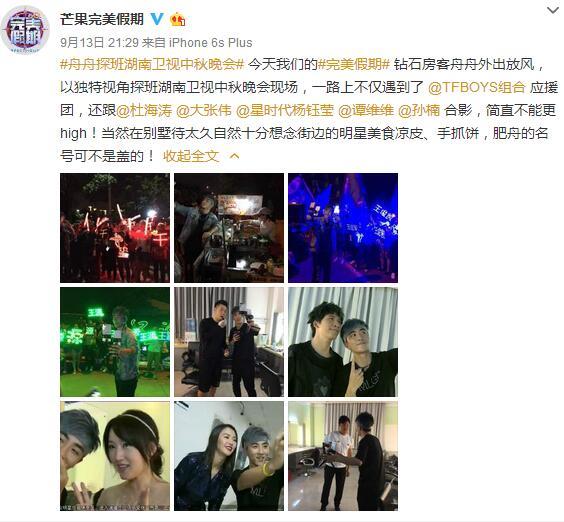Open post options chevron at top right
The image size is (564, 522).
tap(552, 10)
